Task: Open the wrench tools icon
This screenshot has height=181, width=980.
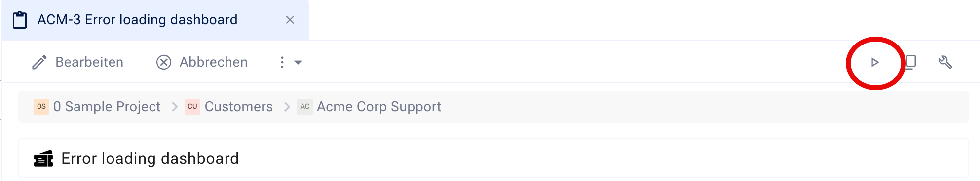Action: coord(945,62)
